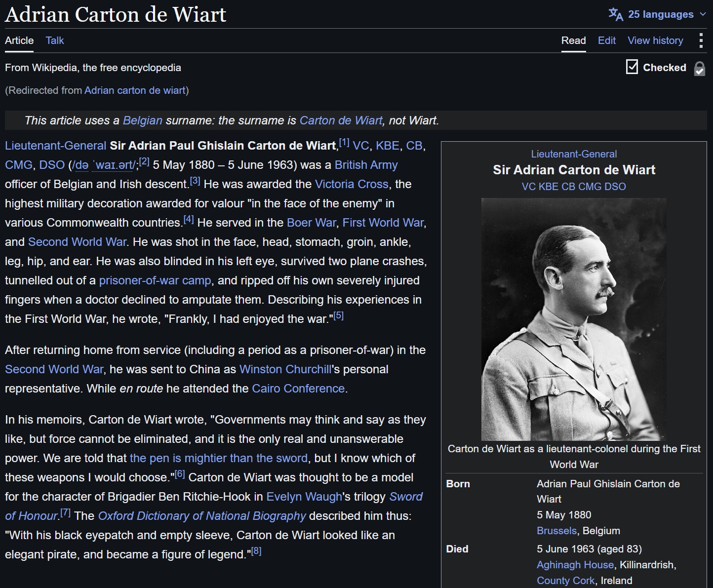Open the Sword of Honour link
This screenshot has height=588, width=713.
pyautogui.click(x=406, y=497)
